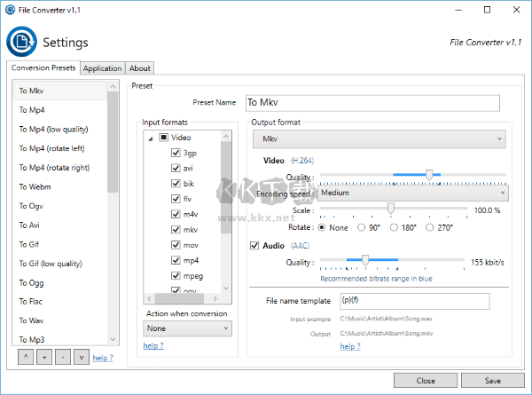
Task: Select the 90° rotate radio button
Action: 362,227
